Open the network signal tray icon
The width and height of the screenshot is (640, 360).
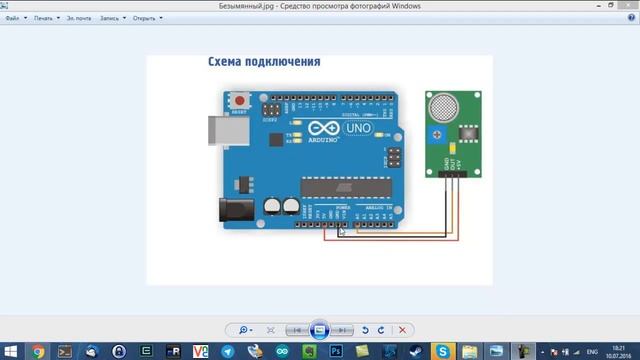coord(577,352)
